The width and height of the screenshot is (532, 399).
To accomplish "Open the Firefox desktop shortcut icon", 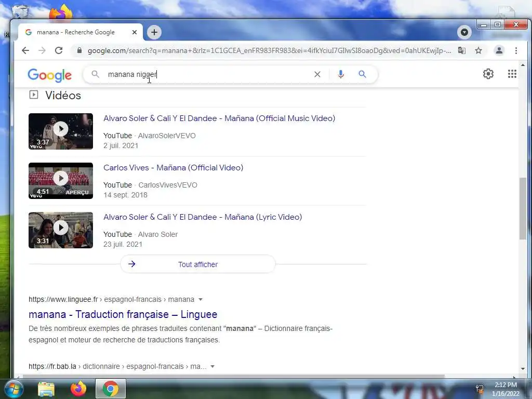I will 61,12.
